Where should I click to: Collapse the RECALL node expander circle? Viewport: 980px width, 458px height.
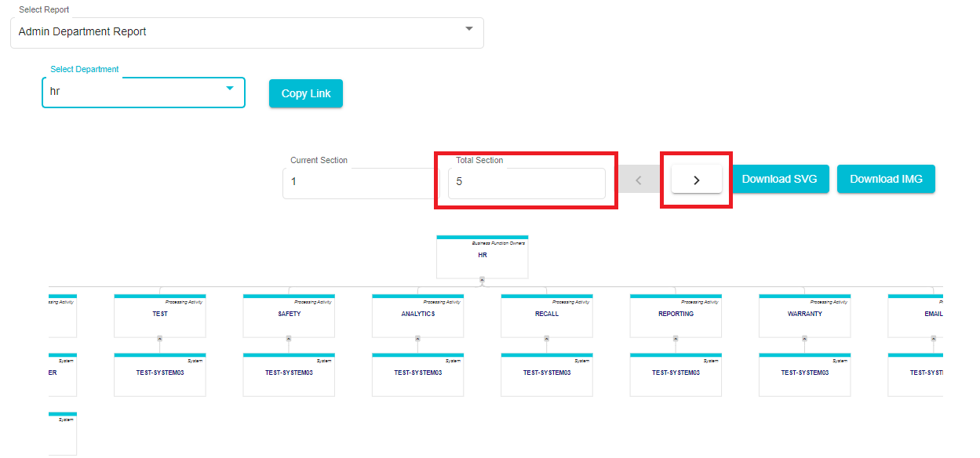pyautogui.click(x=547, y=339)
